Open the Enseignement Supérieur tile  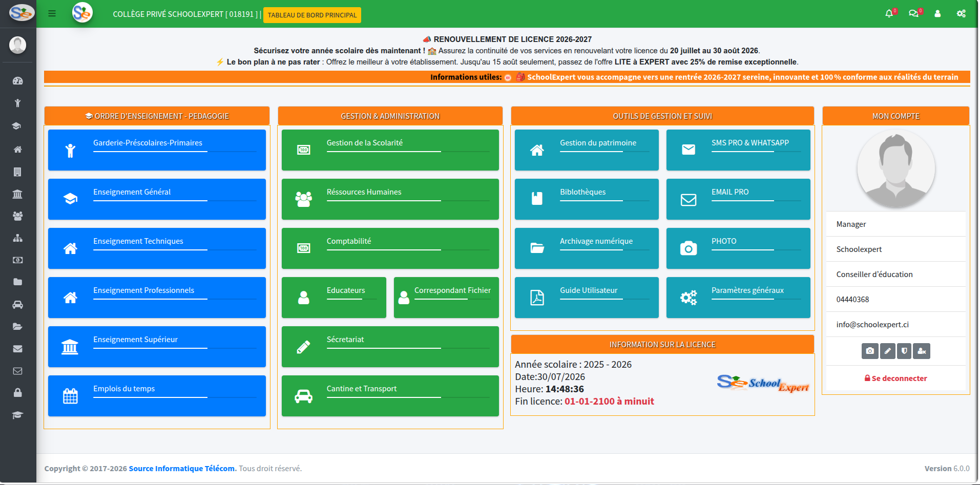tap(157, 347)
